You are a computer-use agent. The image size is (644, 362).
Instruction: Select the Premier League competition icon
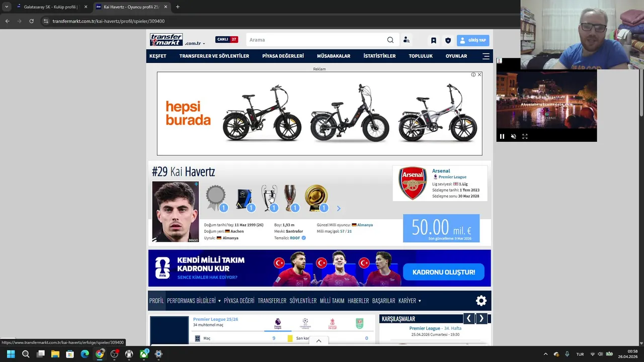pos(278,323)
